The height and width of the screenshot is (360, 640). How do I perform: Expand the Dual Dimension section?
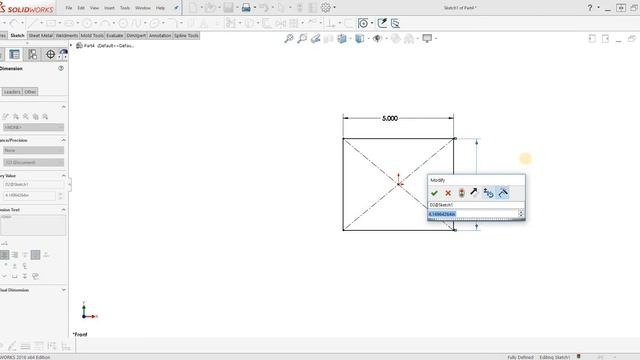tap(63, 290)
